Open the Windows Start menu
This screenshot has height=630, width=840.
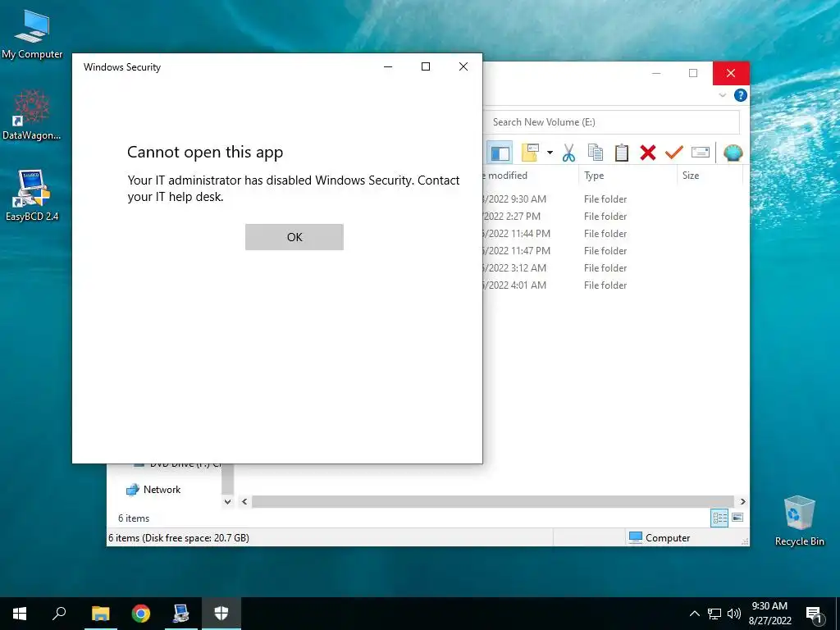(x=20, y=614)
